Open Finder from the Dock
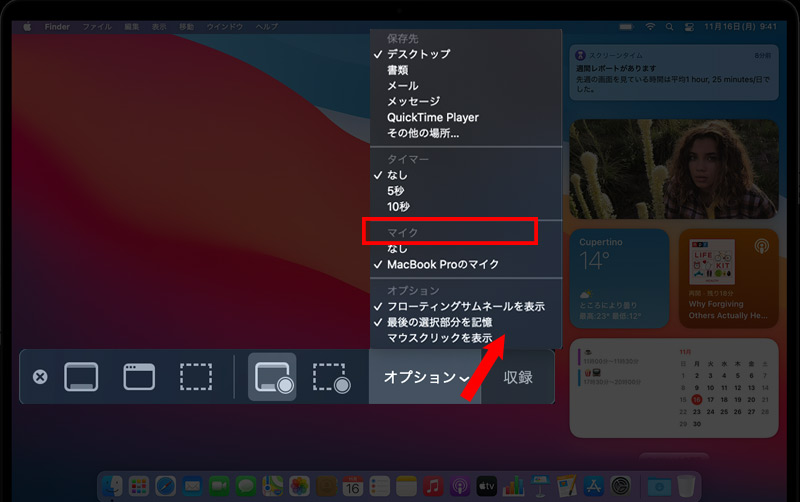 click(x=112, y=486)
